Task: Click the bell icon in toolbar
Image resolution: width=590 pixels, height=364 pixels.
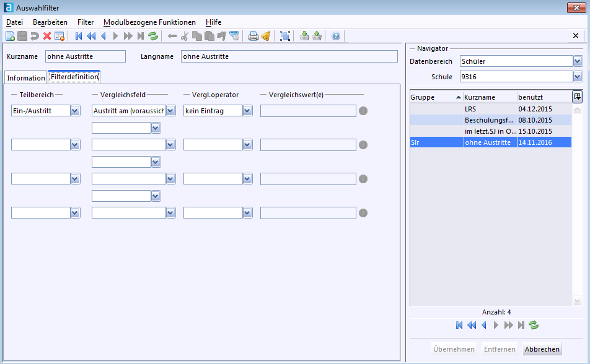Action: (x=266, y=36)
